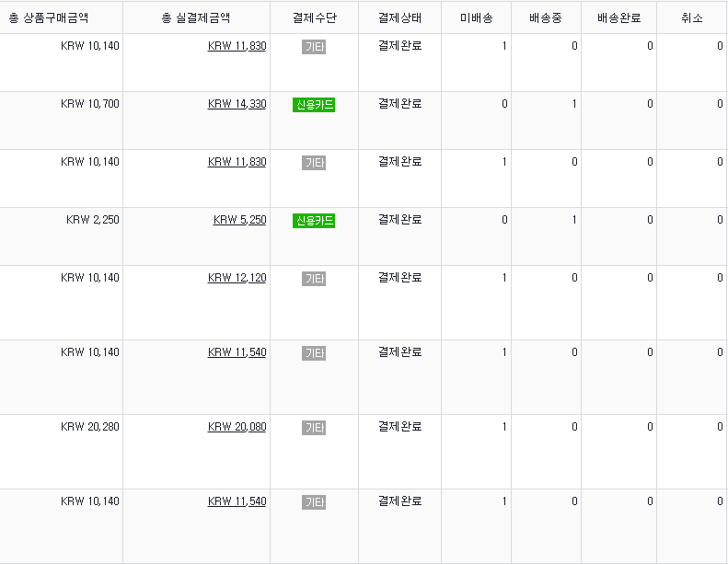
Task: Select the KRW 2,250 product purchase amount
Action: [92, 220]
